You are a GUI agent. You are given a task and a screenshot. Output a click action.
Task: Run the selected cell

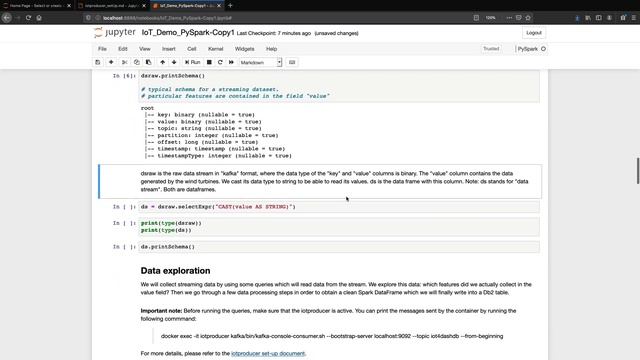[x=192, y=62]
